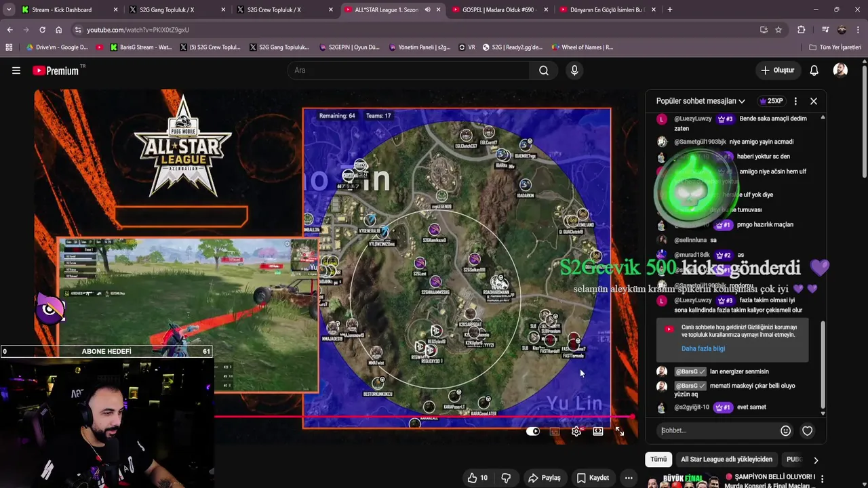868x488 pixels.
Task: Open the bookmarks bar apps grid
Action: coord(9,47)
